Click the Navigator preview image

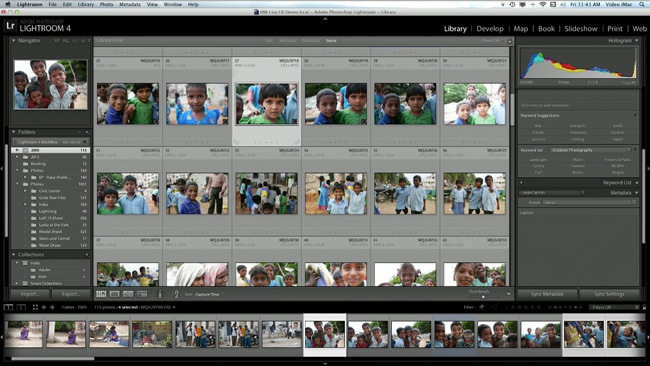(x=51, y=85)
